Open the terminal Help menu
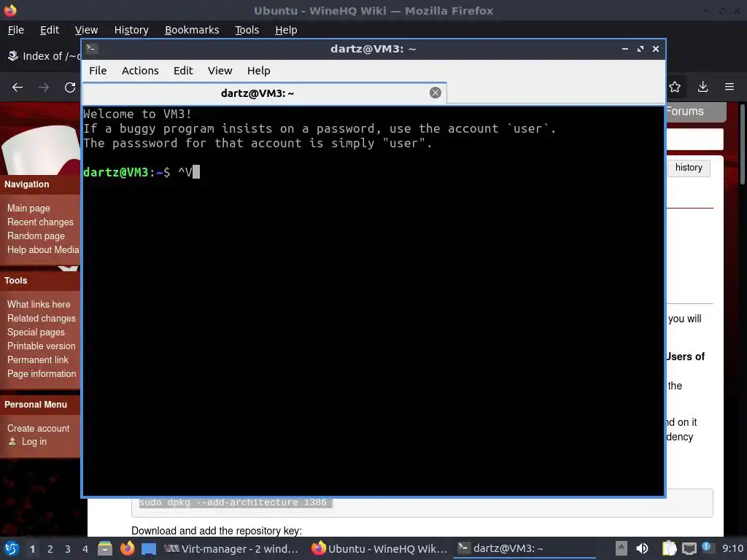Image resolution: width=747 pixels, height=560 pixels. tap(259, 71)
